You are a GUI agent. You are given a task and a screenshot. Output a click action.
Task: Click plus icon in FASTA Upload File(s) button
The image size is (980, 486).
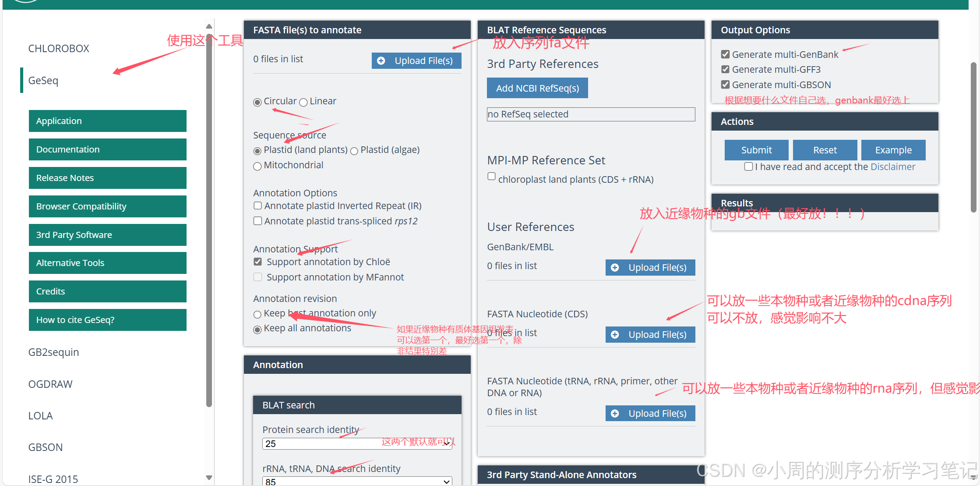tap(381, 61)
